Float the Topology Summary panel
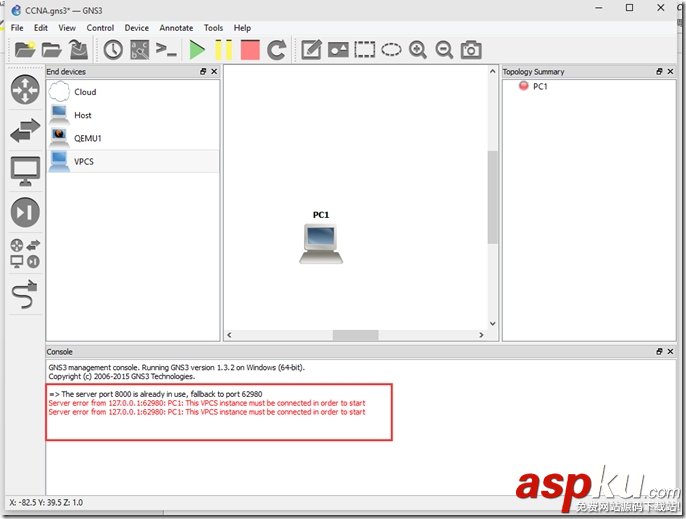This screenshot has height=519, width=686. pyautogui.click(x=659, y=71)
